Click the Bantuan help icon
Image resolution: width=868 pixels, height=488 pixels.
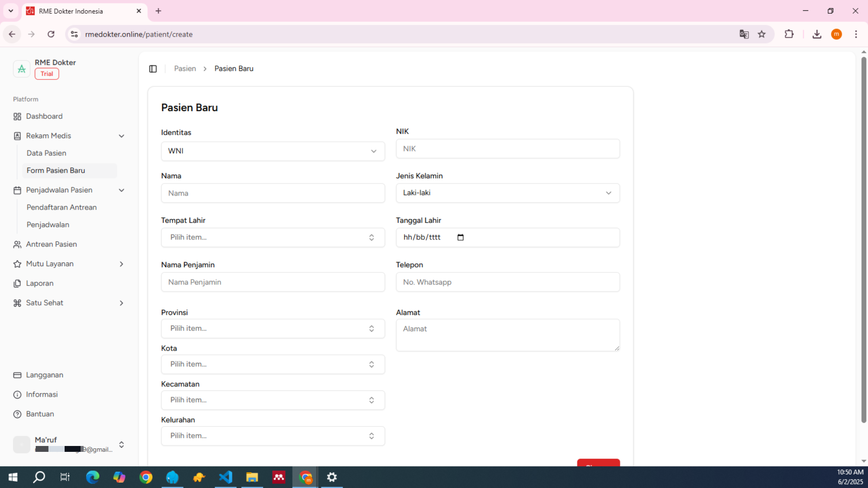pyautogui.click(x=17, y=414)
